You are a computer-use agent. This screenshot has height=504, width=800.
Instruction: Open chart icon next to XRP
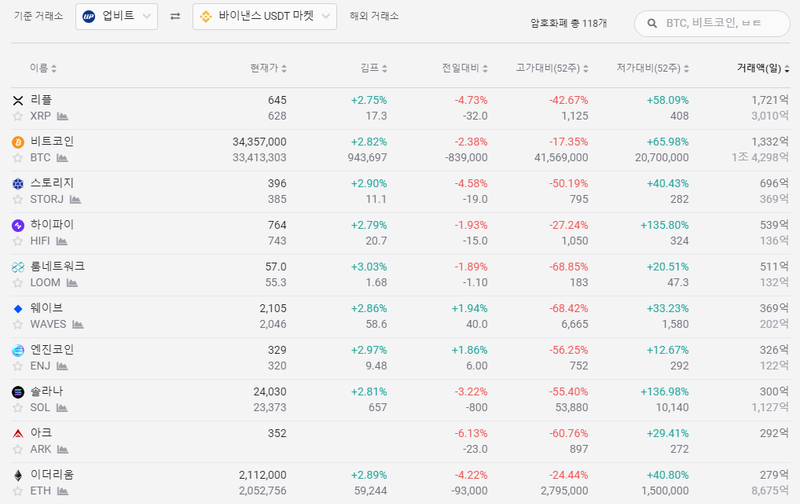coord(62,116)
